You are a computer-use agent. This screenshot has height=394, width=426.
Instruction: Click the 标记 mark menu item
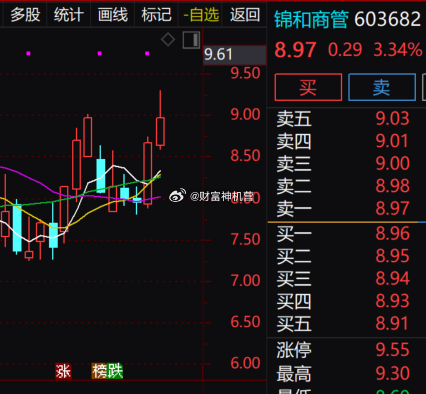click(156, 15)
